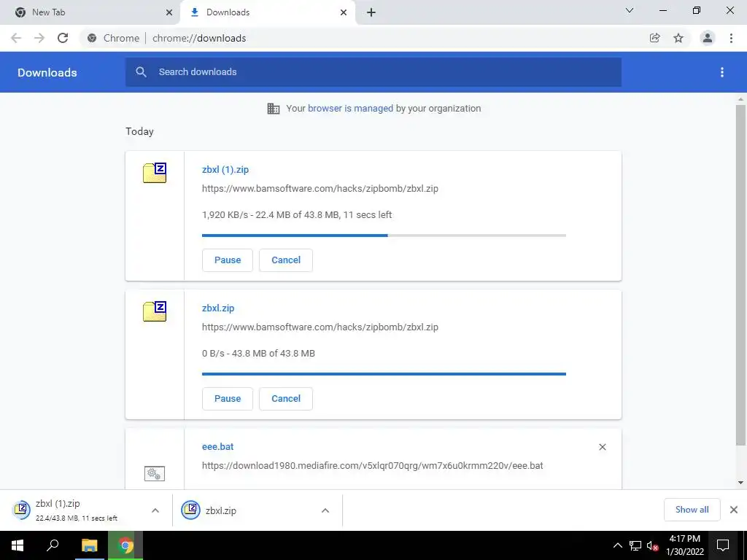Click the page vertical scrollbar thumb

point(740,275)
